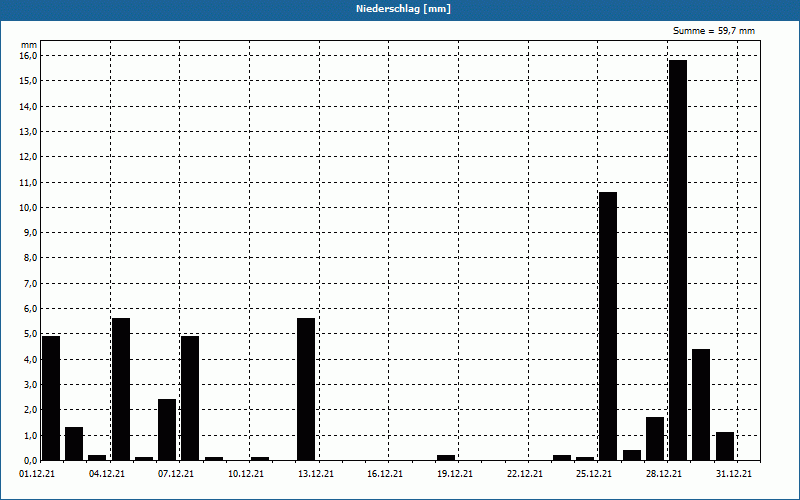This screenshot has width=800, height=500.
Task: Click the 12,0 y-axis value
Action: pyautogui.click(x=29, y=157)
